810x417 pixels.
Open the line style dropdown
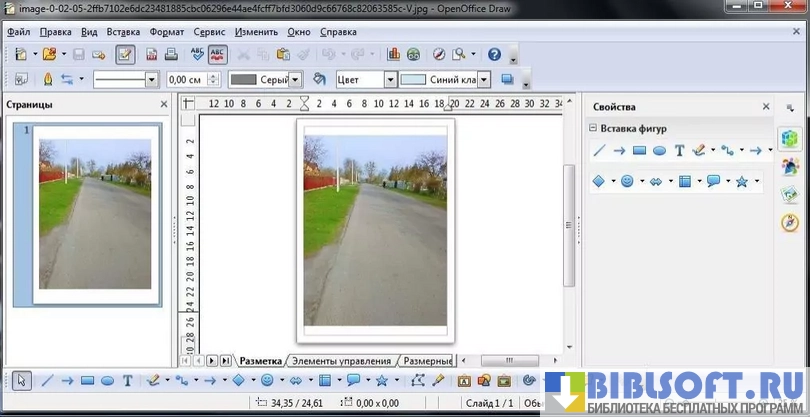[152, 79]
